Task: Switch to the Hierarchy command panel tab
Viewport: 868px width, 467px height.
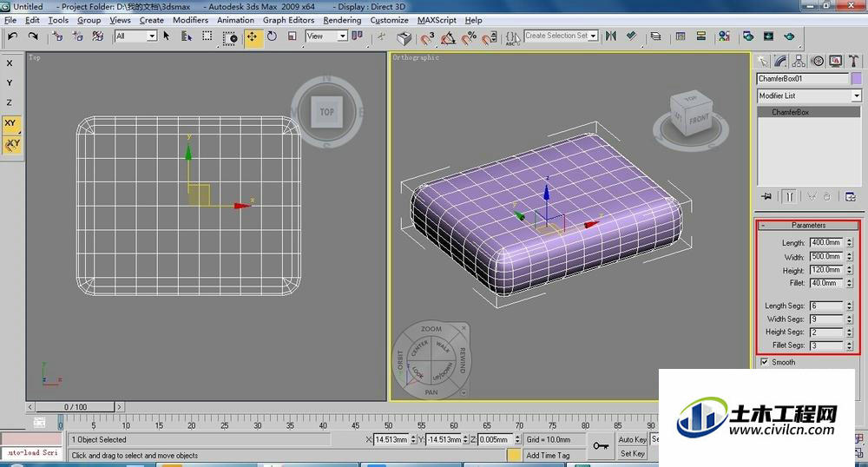Action: pyautogui.click(x=799, y=61)
